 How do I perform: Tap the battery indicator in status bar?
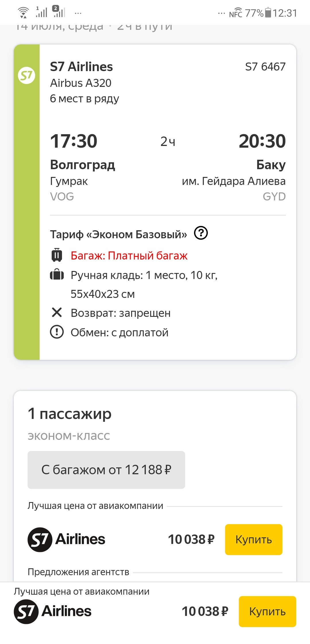pyautogui.click(x=268, y=13)
